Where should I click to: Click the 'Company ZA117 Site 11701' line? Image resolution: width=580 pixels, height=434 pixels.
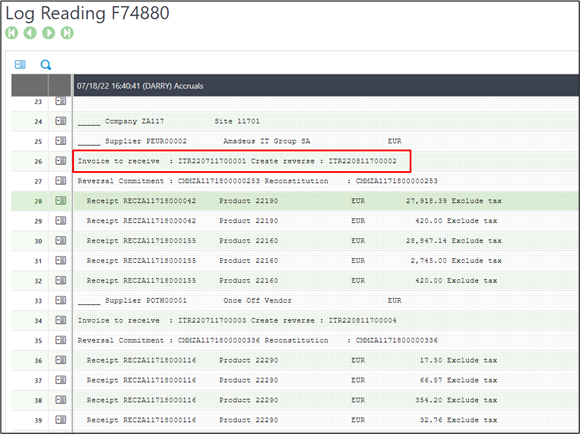coord(326,121)
